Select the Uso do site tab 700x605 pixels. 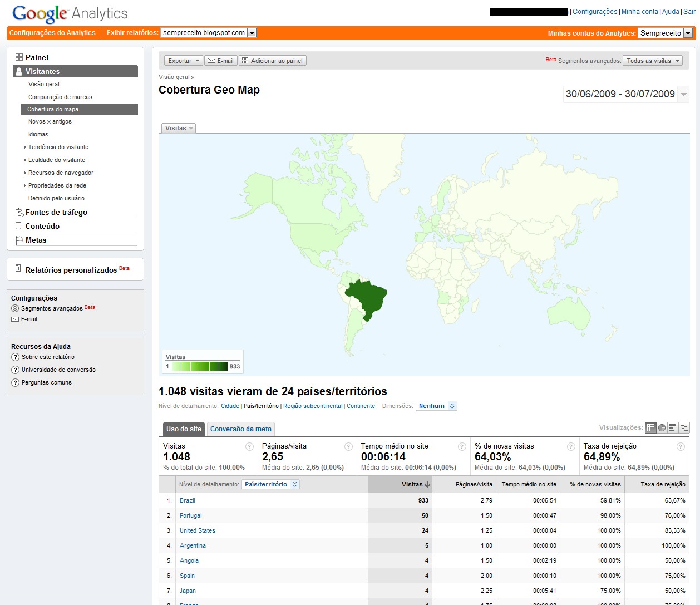[184, 429]
